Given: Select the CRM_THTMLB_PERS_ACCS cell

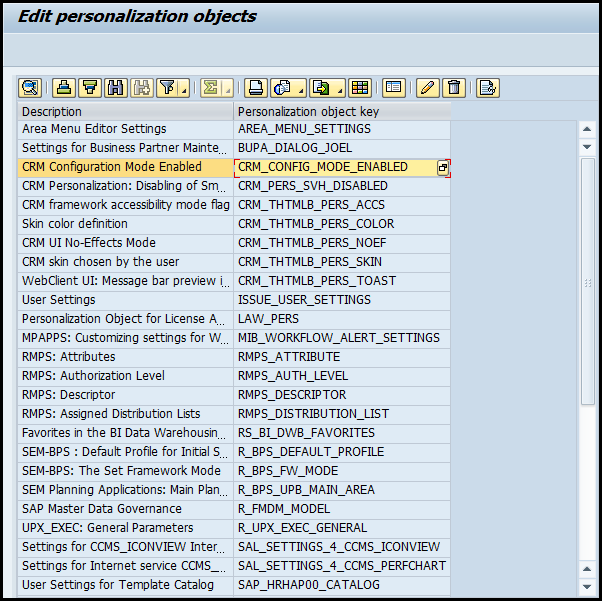Looking at the screenshot, I should point(342,205).
